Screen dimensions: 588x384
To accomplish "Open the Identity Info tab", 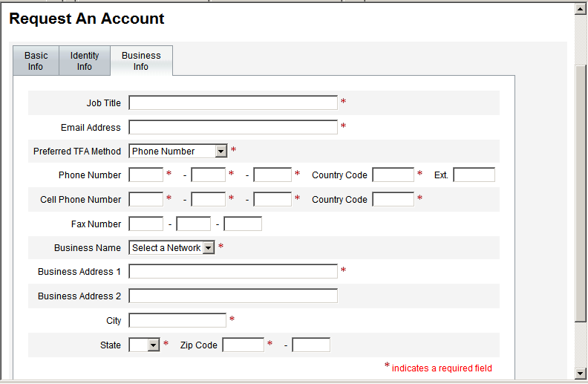I will [x=85, y=61].
